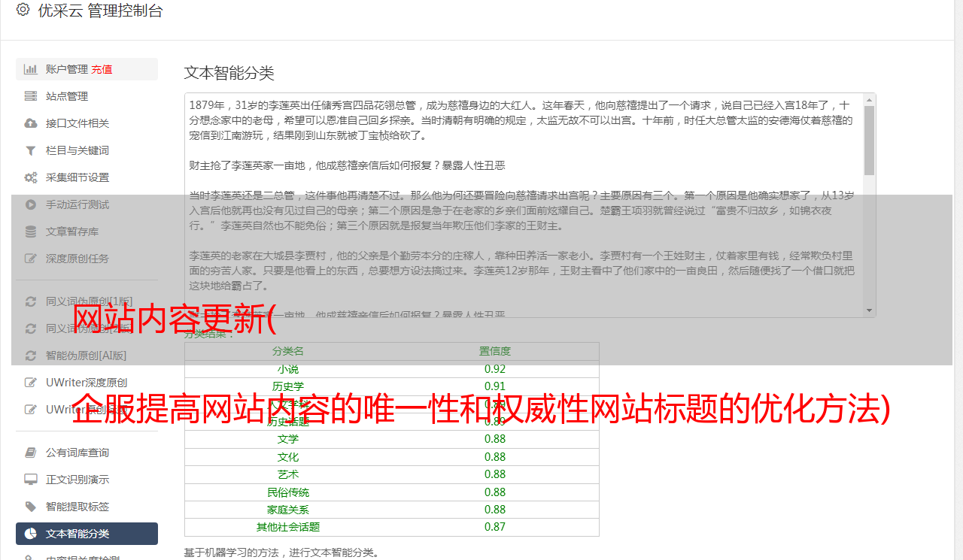Click the cloud download icon for 接口文件相关
Viewport: 963px width, 560px height.
(x=31, y=123)
